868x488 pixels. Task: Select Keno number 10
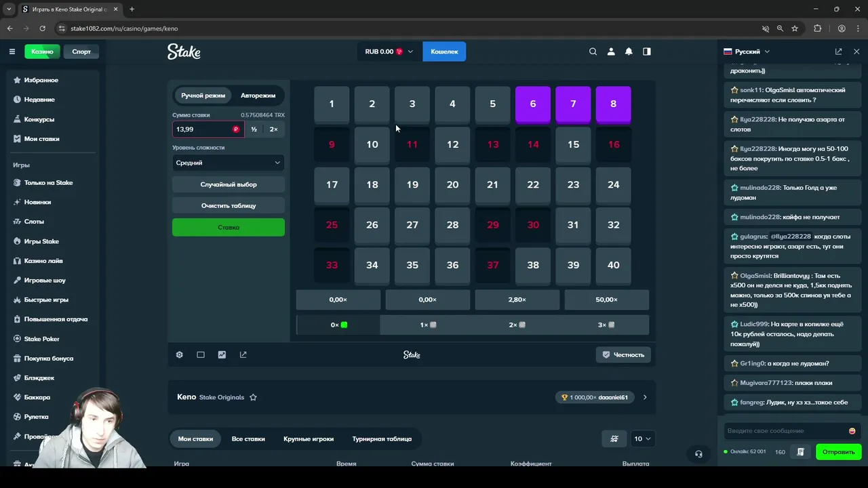tap(372, 144)
